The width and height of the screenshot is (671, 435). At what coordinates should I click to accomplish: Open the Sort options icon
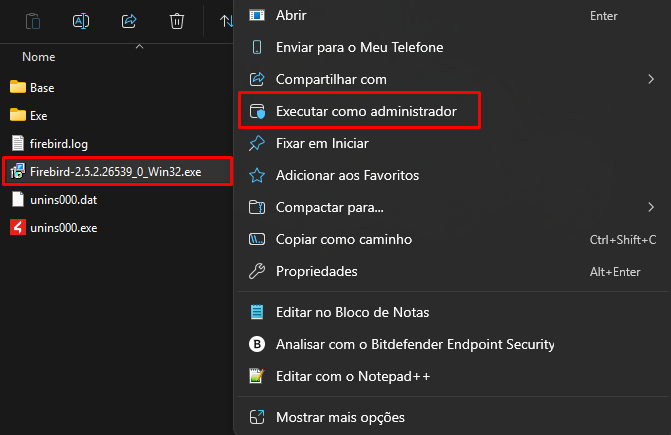click(x=226, y=20)
